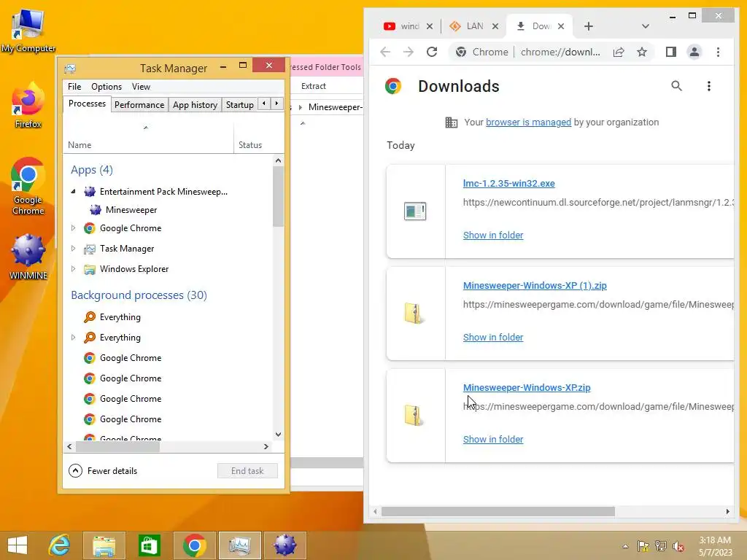747x560 pixels.
Task: Show hidden system tray icons
Action: click(x=625, y=546)
